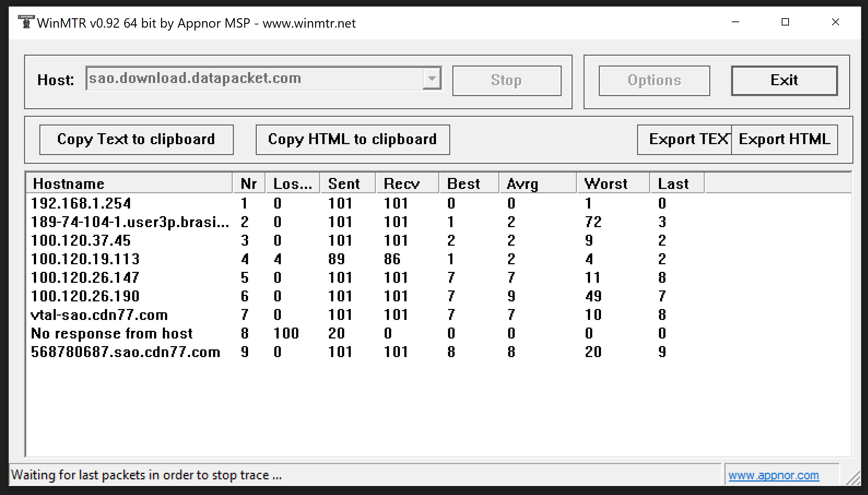Click the Sent value 20 in hop 8

pos(336,333)
